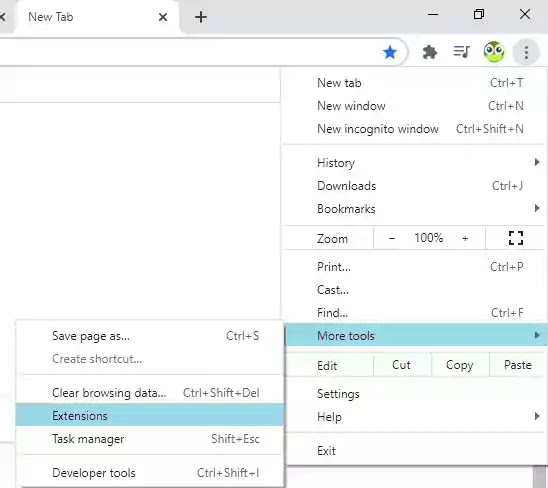This screenshot has height=488, width=548.
Task: Click the Cut button
Action: click(402, 365)
